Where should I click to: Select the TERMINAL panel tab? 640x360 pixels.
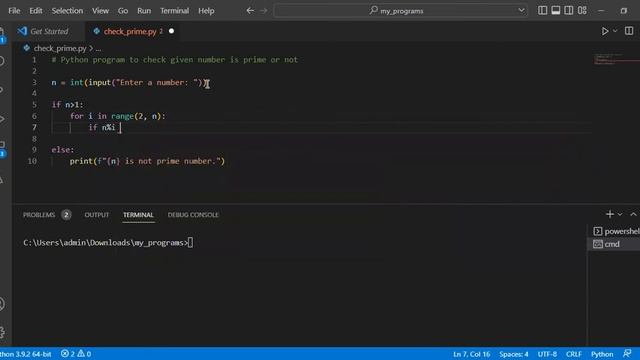[x=138, y=215]
